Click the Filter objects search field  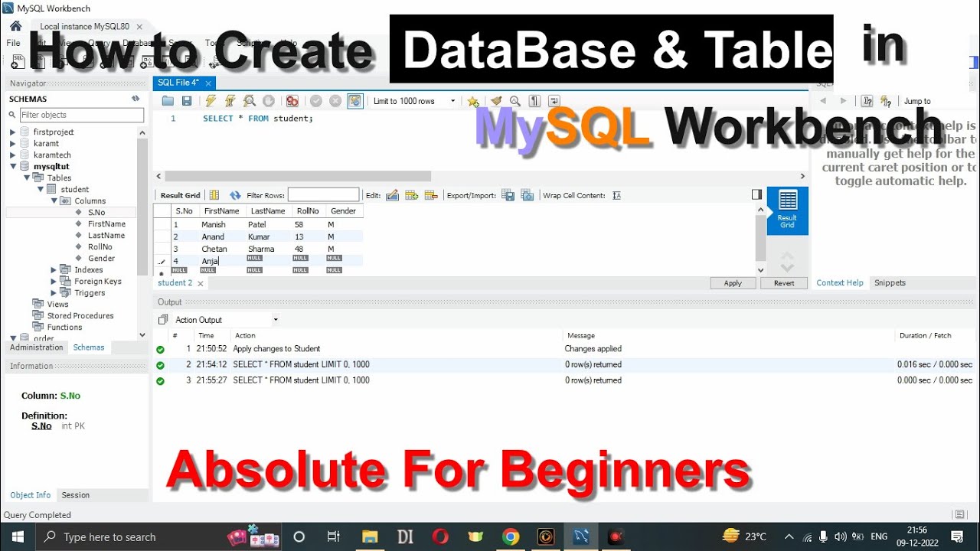82,115
